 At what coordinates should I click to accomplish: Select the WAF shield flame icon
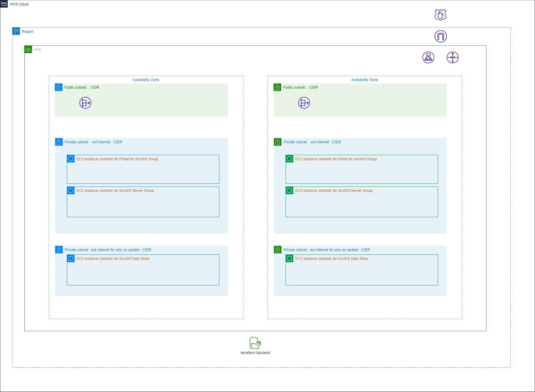click(441, 15)
